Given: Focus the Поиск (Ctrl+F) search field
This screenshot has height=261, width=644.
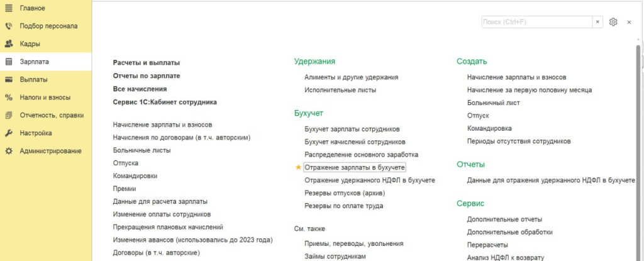Looking at the screenshot, I should [x=537, y=22].
